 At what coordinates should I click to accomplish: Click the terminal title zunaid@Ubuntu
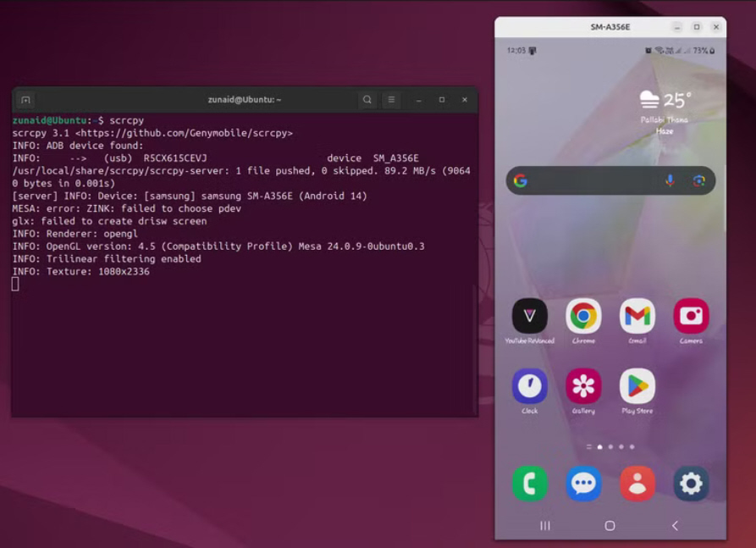click(245, 100)
